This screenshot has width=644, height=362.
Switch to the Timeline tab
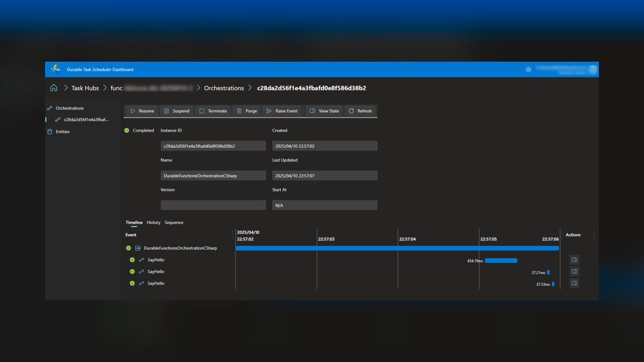pyautogui.click(x=134, y=223)
